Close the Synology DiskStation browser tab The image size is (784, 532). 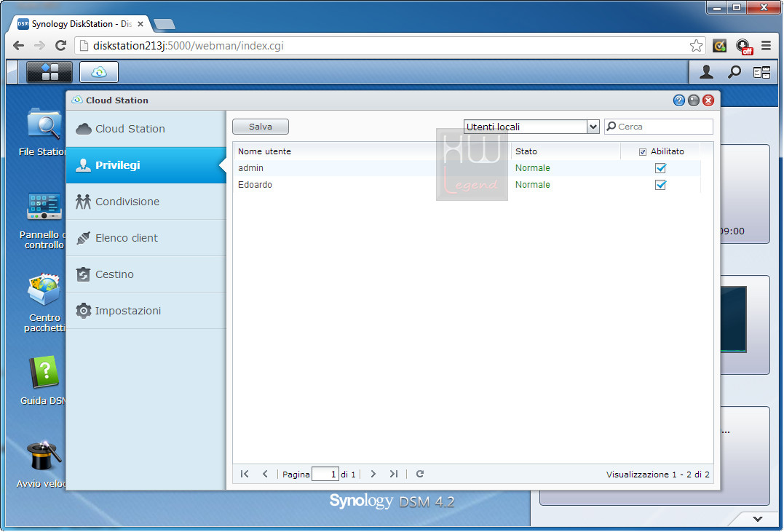(140, 24)
